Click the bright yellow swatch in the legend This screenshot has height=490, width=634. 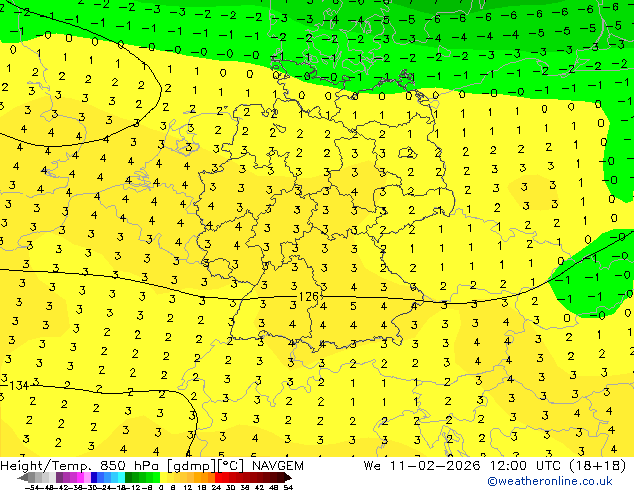click(163, 478)
